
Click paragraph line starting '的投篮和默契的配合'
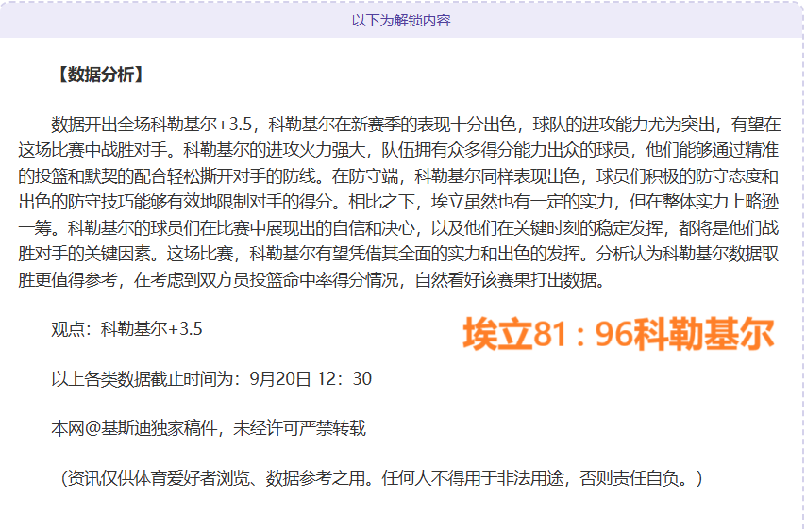(399, 176)
